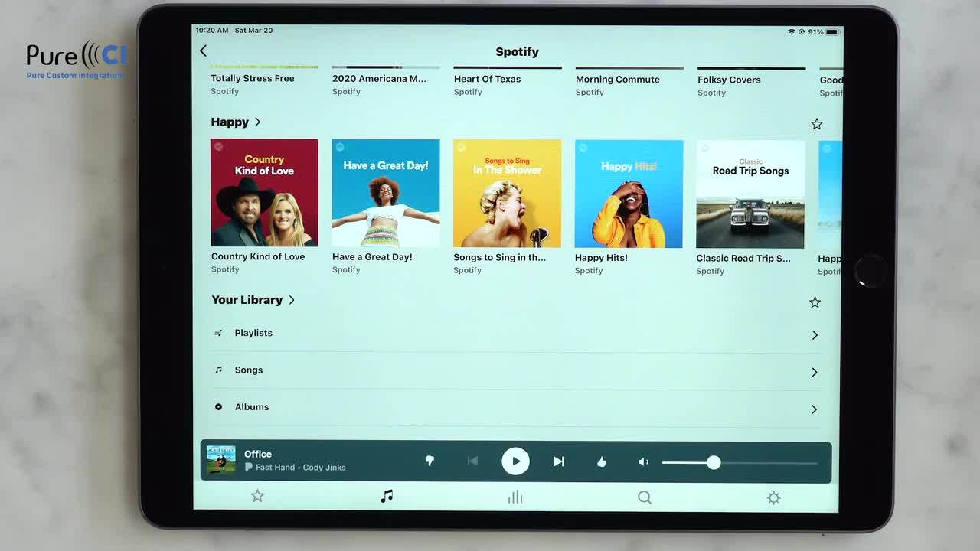The height and width of the screenshot is (551, 980).
Task: Select the Heart Of Texas playlist title
Action: 487,79
